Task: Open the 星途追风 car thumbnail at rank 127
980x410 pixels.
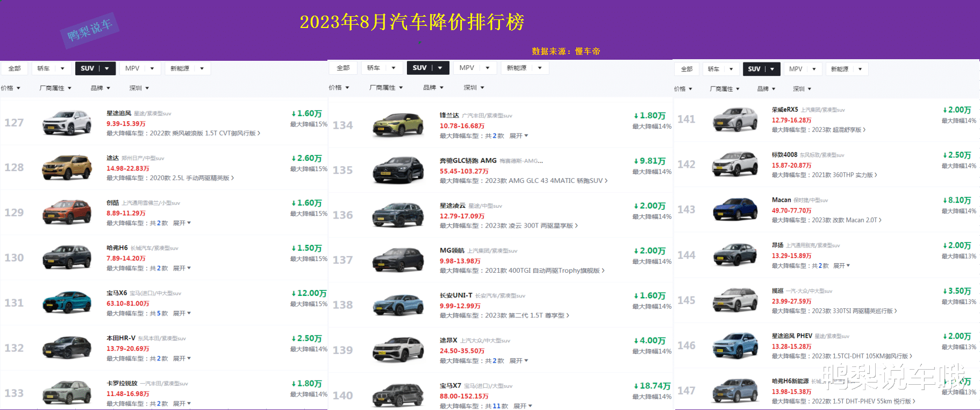Action: [x=67, y=123]
